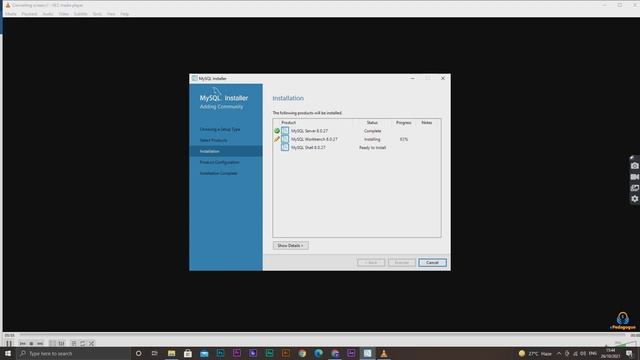Open the taskbar clock and date

coord(610,353)
